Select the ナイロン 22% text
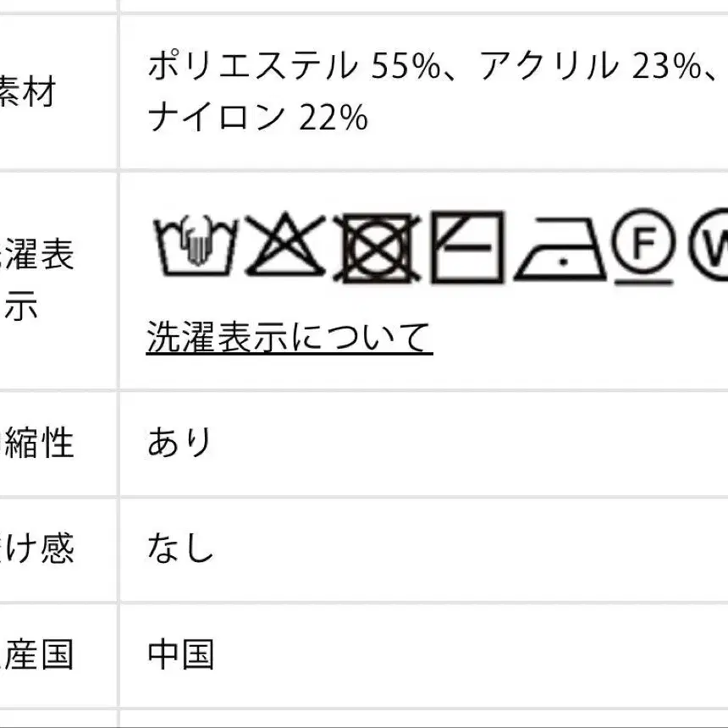Image resolution: width=728 pixels, height=728 pixels. coord(257,118)
